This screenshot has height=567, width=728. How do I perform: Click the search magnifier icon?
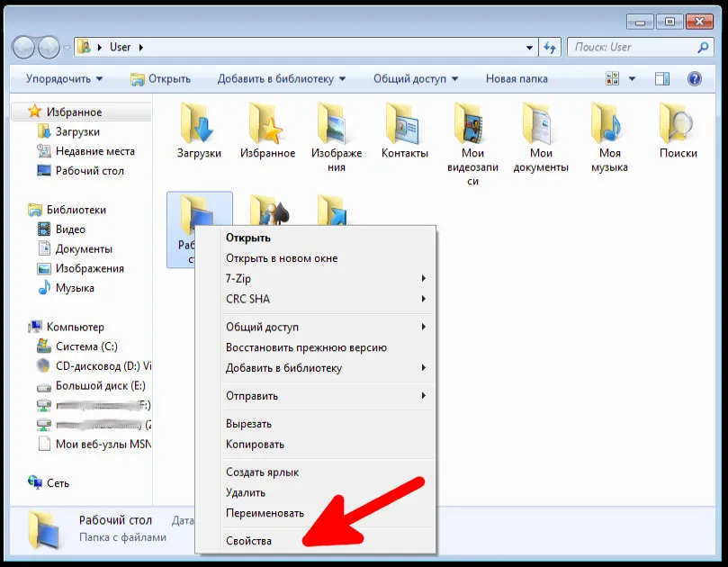[703, 47]
